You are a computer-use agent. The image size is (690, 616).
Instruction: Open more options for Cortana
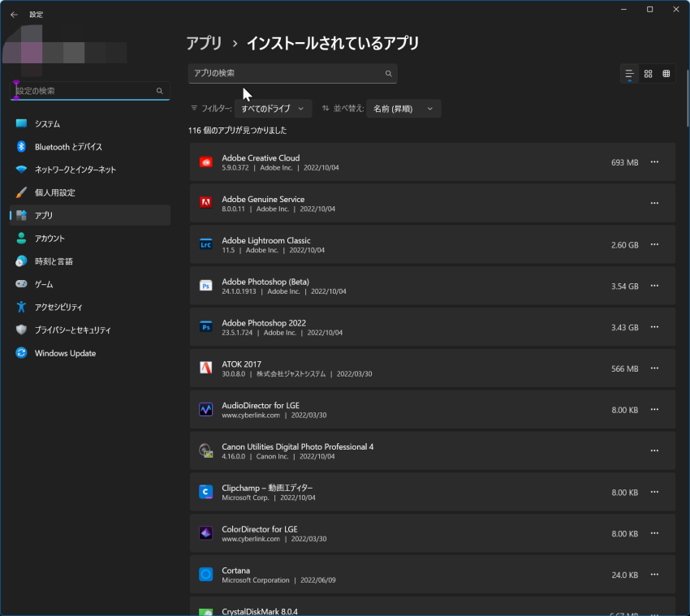tap(655, 575)
